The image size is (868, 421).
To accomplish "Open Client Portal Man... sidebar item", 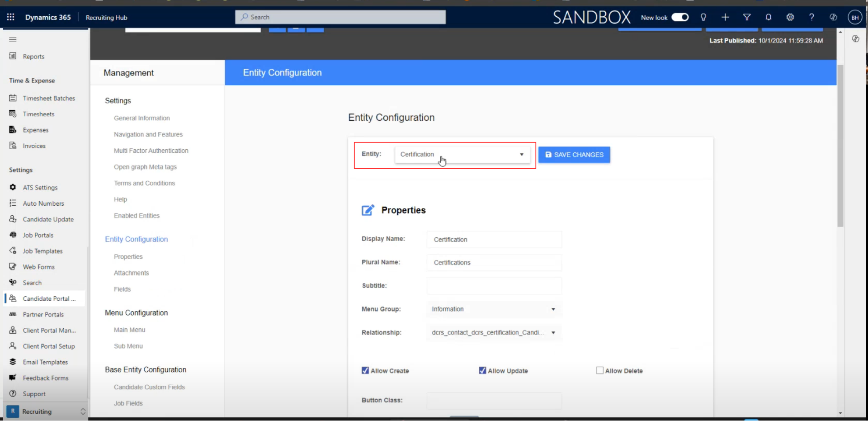I will pos(44,330).
